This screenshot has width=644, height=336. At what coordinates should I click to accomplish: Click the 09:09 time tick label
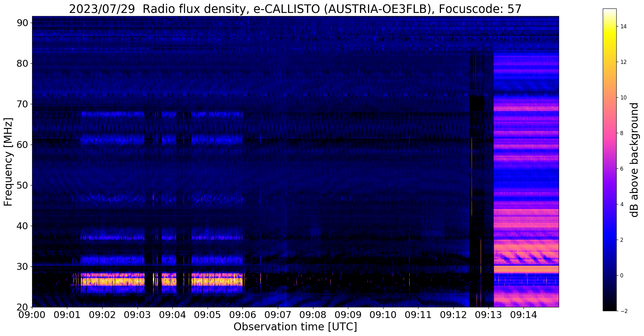(x=348, y=314)
